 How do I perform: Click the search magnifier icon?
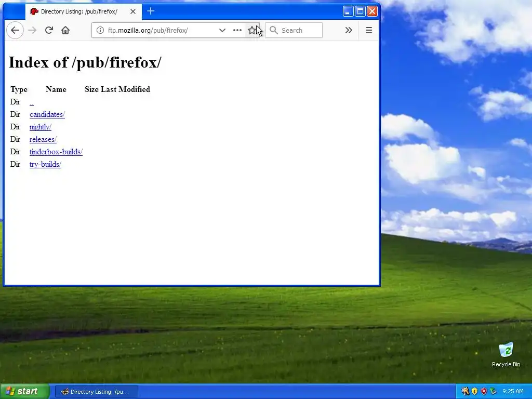(273, 30)
